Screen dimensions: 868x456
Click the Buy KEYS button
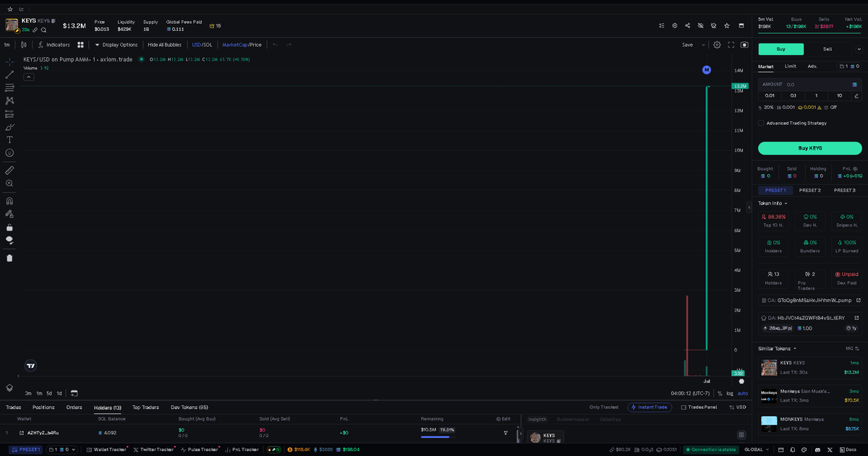tap(810, 148)
